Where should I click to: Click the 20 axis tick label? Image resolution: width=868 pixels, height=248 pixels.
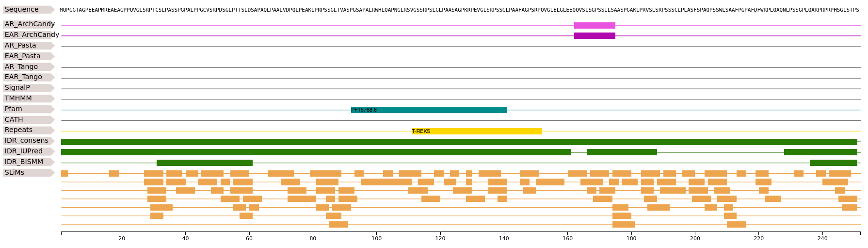coord(122,238)
